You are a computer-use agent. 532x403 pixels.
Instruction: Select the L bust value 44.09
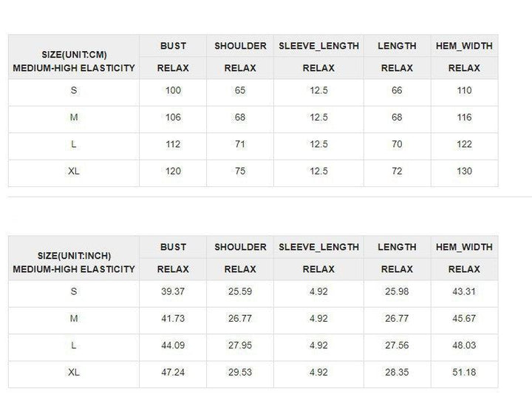click(x=173, y=345)
